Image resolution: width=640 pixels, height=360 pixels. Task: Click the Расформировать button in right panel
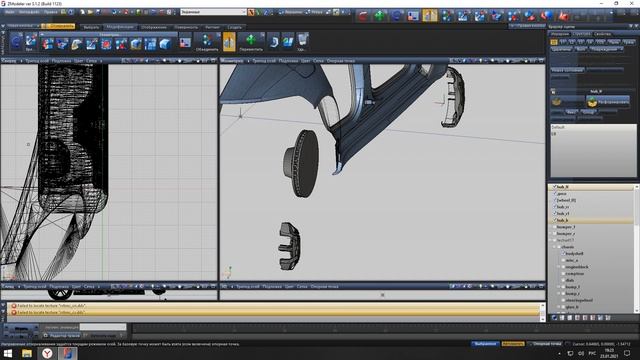tap(608, 101)
